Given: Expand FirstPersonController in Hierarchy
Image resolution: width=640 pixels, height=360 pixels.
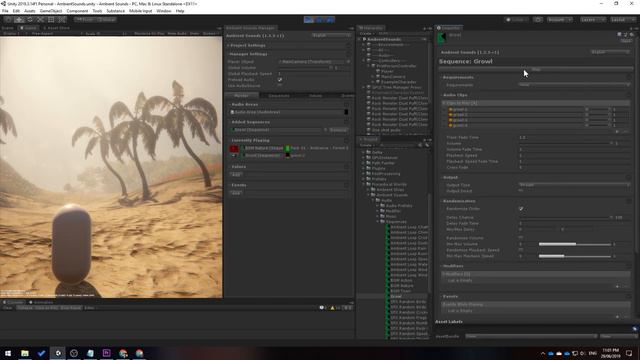Looking at the screenshot, I should tap(369, 66).
